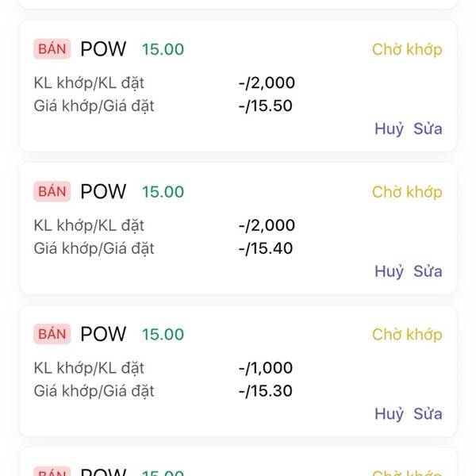Tap the BÁN badge on the 15.40 order
Viewport: 476px width, 476px height.
coord(52,191)
